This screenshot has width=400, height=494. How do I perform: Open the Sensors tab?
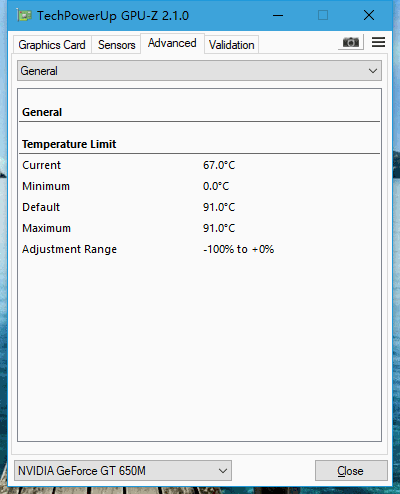(x=116, y=45)
